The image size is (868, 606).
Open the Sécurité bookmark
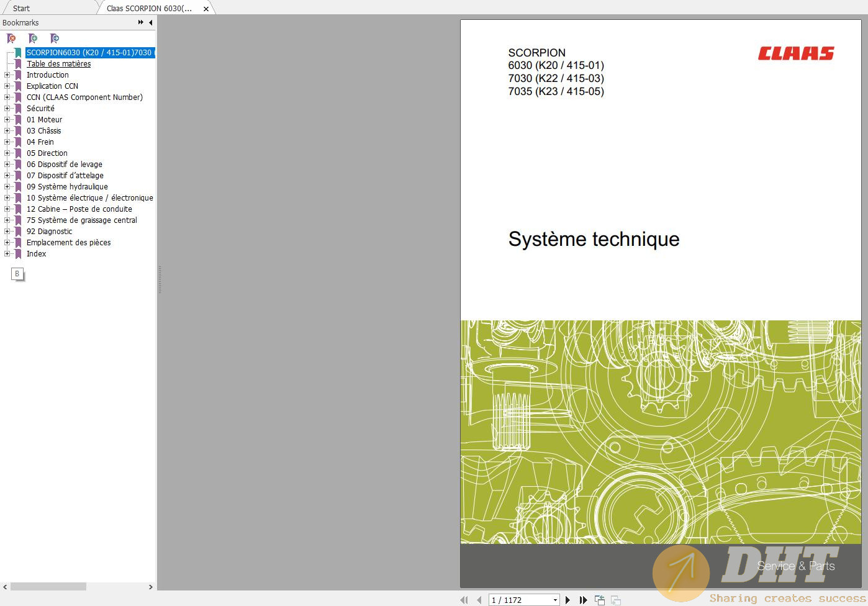tap(40, 109)
